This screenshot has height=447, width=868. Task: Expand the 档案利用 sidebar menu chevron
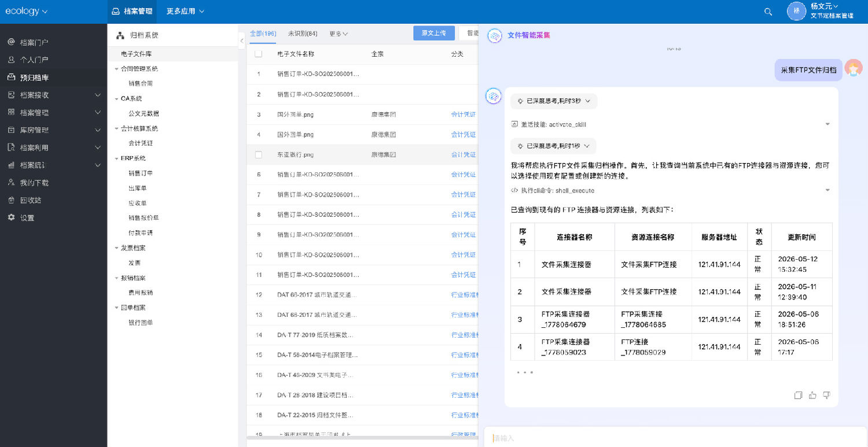(x=98, y=147)
